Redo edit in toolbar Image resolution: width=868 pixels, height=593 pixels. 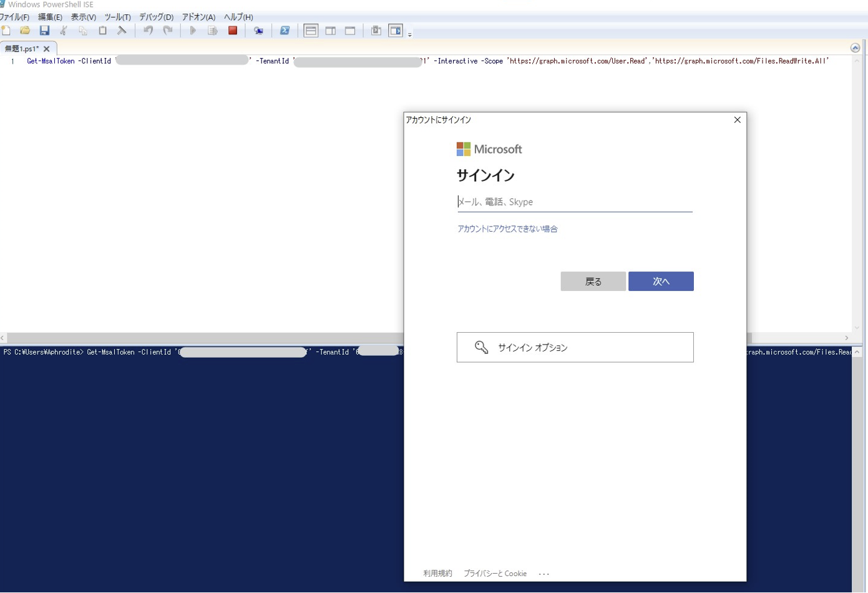pyautogui.click(x=167, y=31)
